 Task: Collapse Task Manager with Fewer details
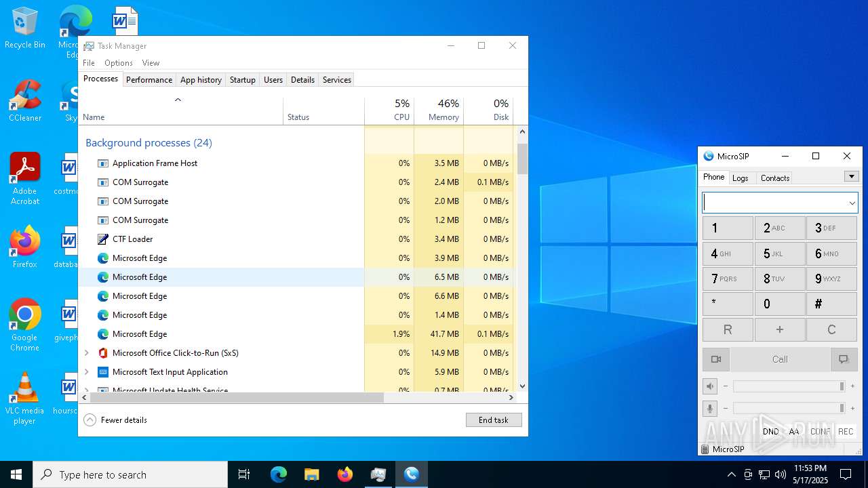coord(115,420)
